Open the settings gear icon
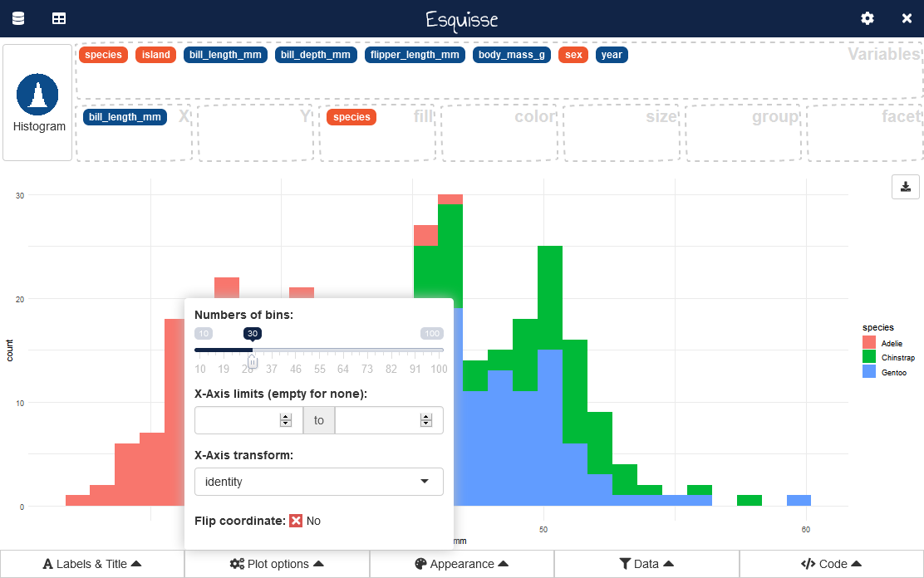 (867, 18)
